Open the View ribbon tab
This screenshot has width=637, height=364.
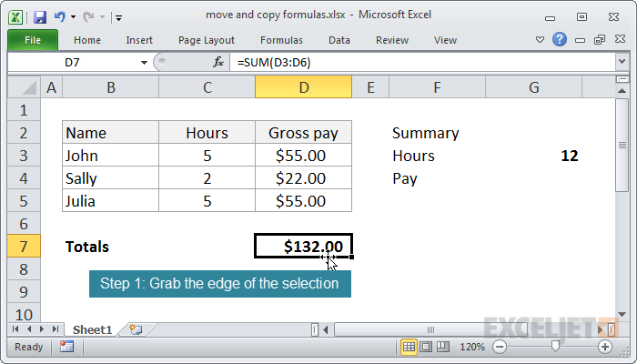tap(445, 40)
